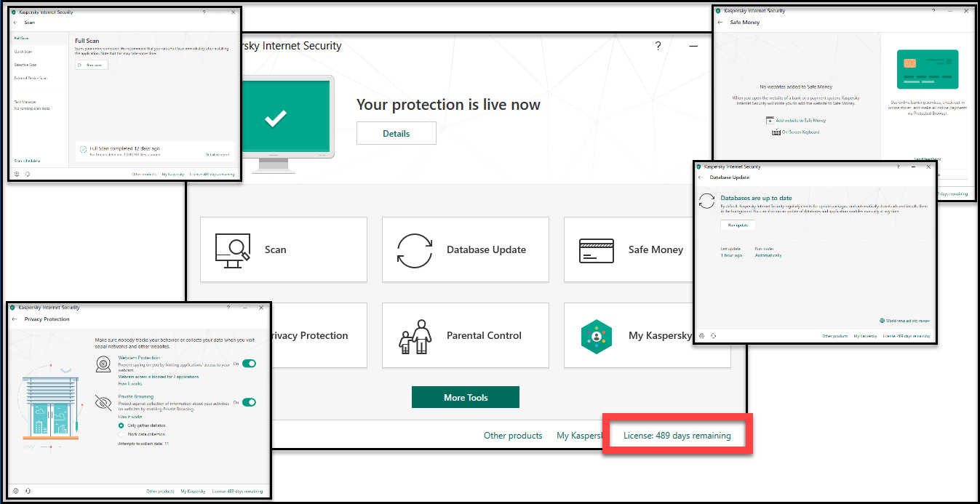Open Detailed report link in Scan window
980x504 pixels.
coord(218,155)
